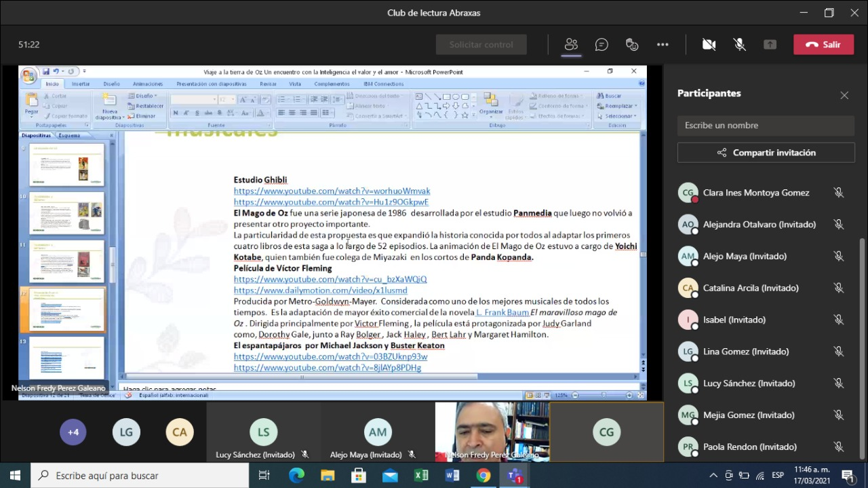868x488 pixels.
Task: Switch to Esquema outline tab
Action: [69, 135]
